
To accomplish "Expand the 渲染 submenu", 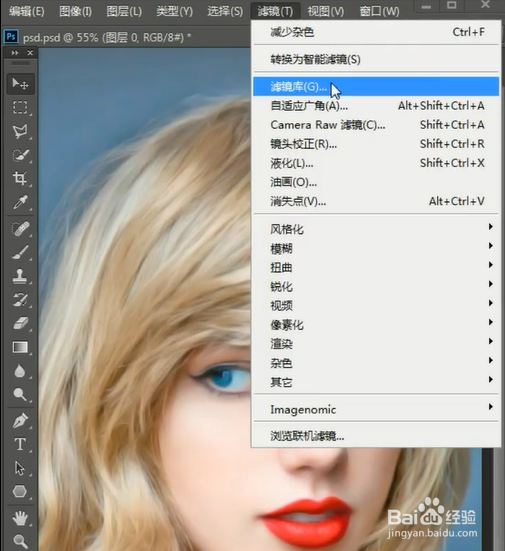I will coord(376,344).
